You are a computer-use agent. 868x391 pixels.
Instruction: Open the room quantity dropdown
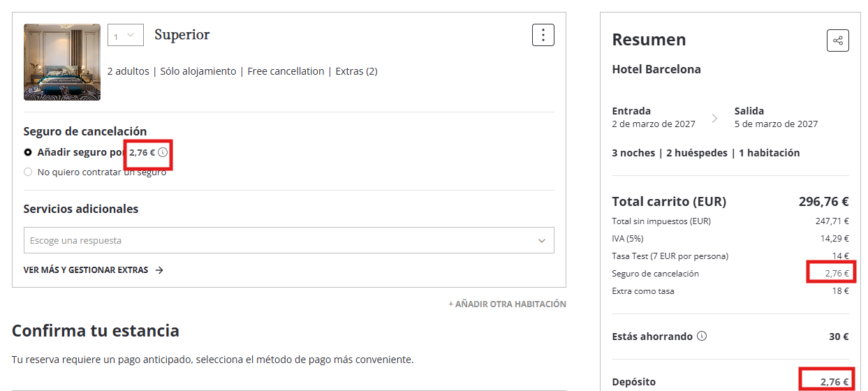126,35
